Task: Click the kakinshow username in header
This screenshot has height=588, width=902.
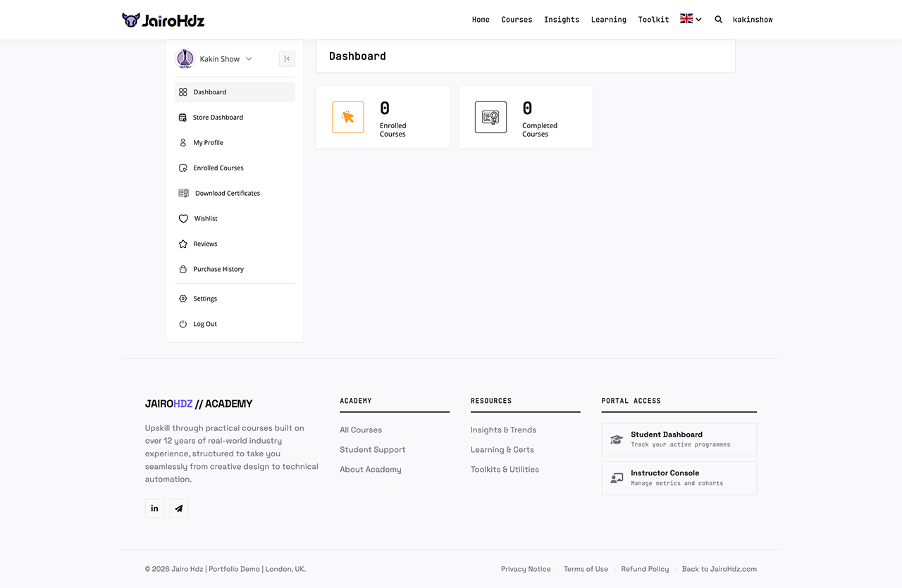Action: [x=753, y=20]
